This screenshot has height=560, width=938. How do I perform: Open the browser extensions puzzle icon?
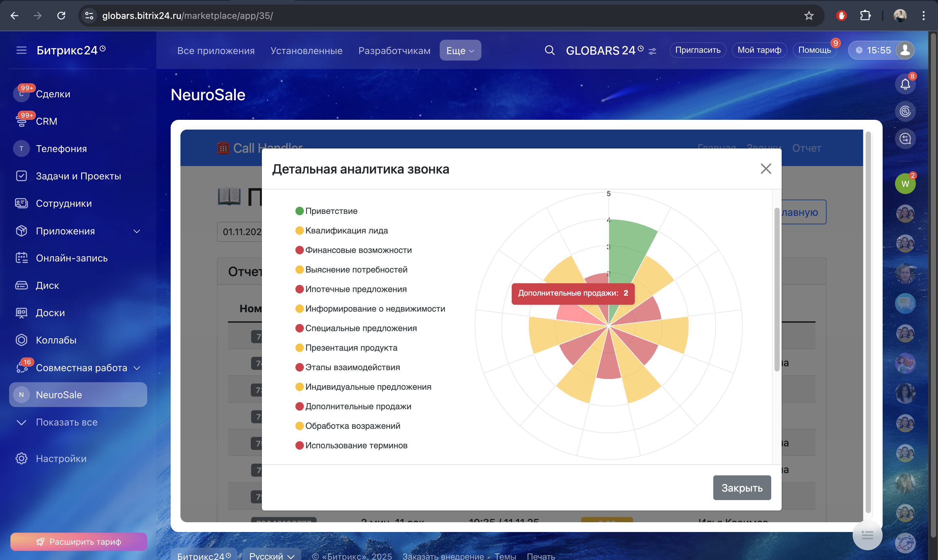(865, 16)
